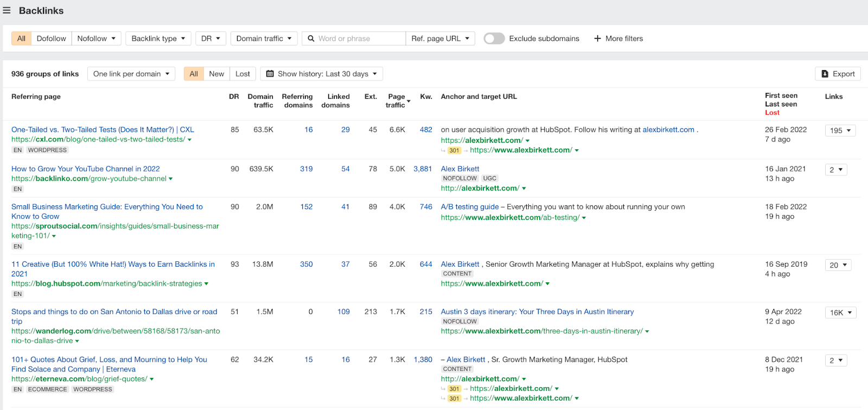868x410 pixels.
Task: Open the CXL One-Tailed vs. Two-Tailed Tests link
Action: coord(103,130)
